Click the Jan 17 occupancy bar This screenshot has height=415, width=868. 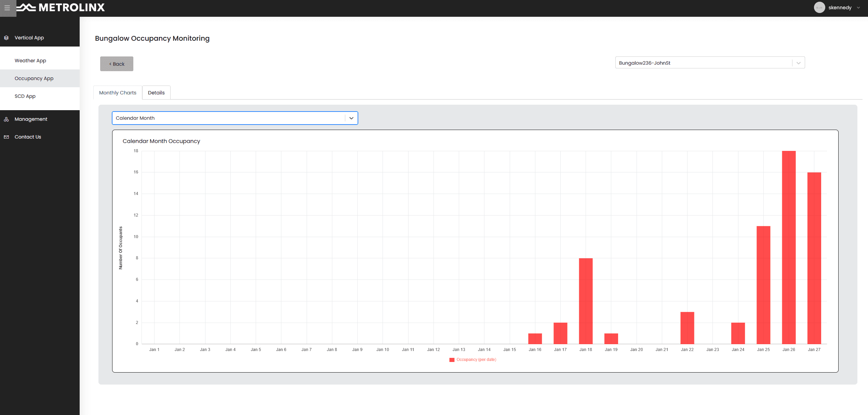(x=560, y=333)
